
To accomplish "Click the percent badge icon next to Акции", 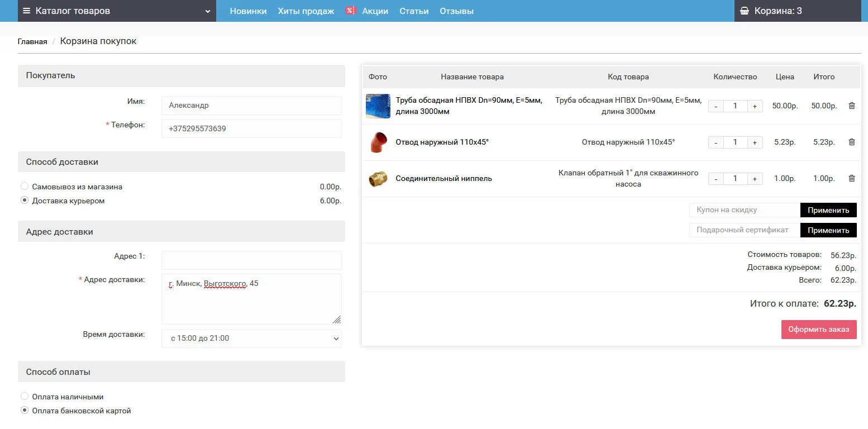I will tap(351, 11).
